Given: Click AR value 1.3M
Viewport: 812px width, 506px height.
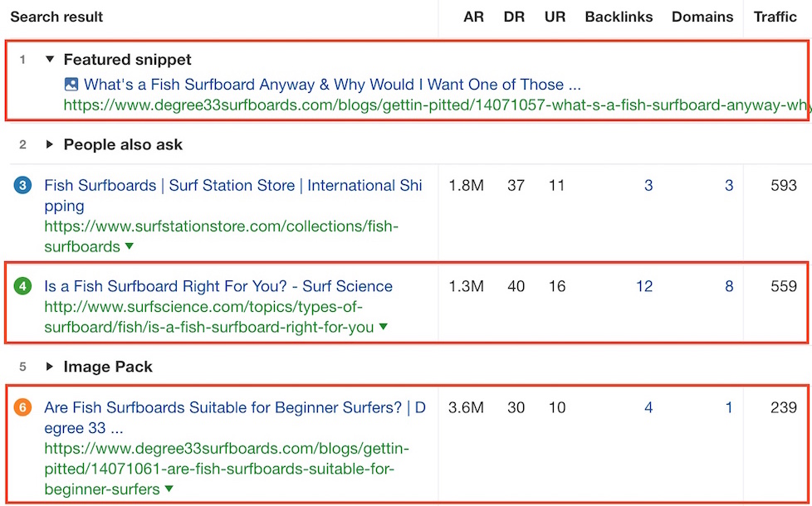Looking at the screenshot, I should (x=466, y=286).
